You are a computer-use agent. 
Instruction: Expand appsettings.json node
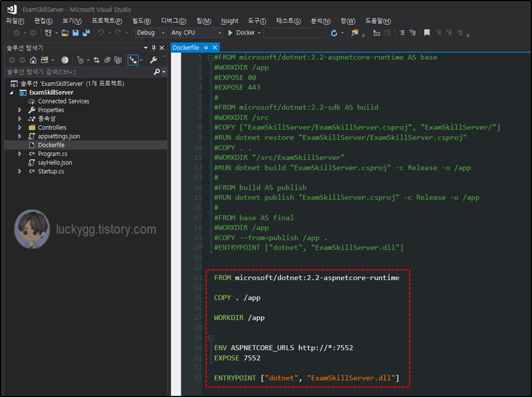20,137
